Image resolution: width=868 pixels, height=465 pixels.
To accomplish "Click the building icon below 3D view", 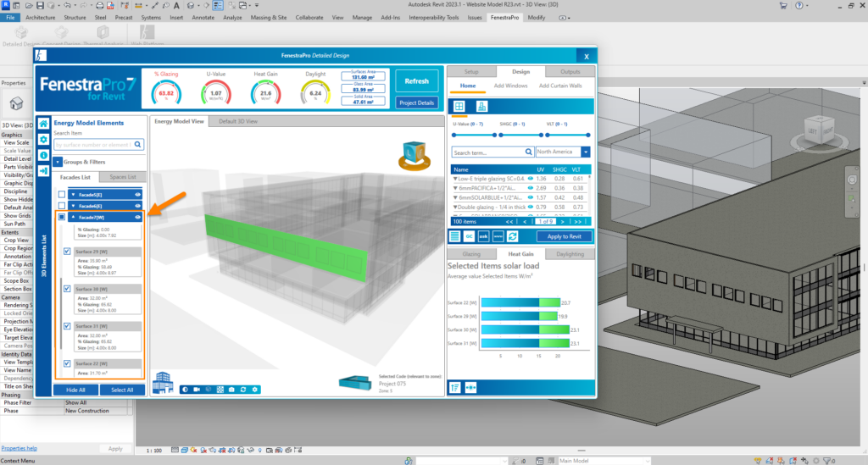I will coord(162,382).
